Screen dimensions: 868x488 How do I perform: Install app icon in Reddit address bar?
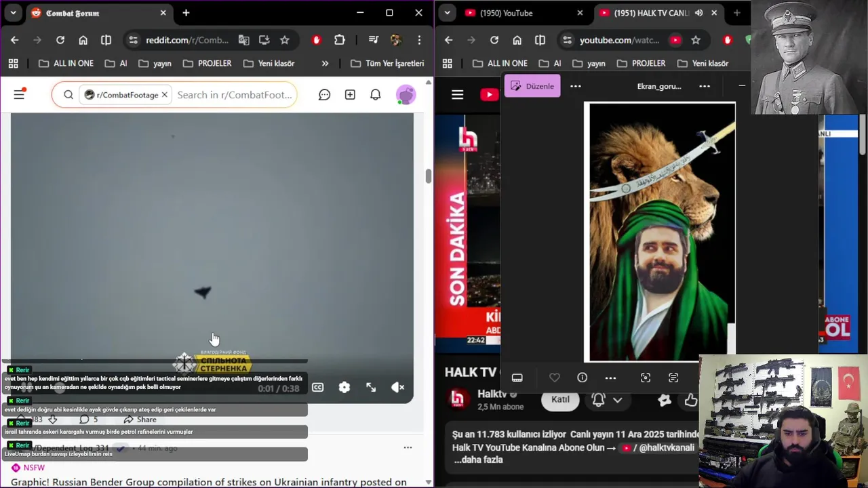coord(264,40)
